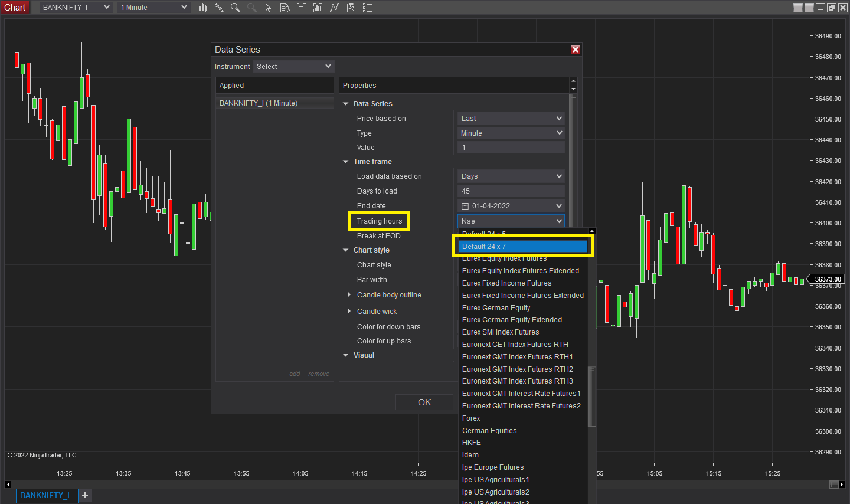Open the strategy performance toolbar icon

tap(351, 8)
